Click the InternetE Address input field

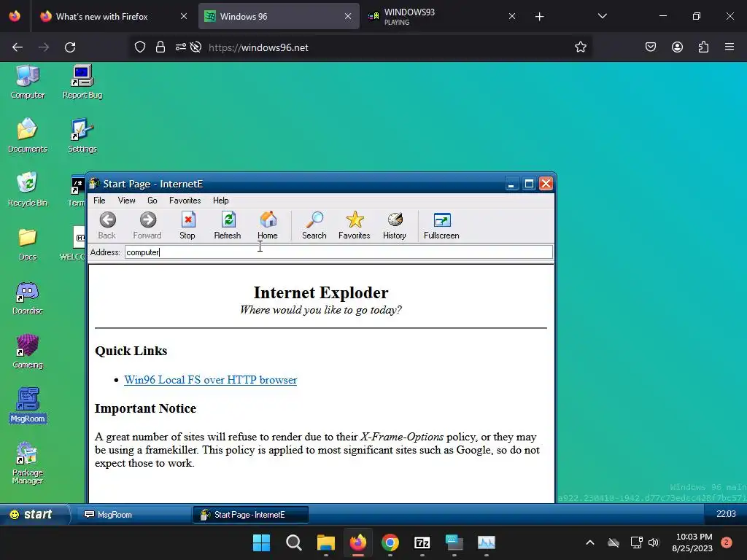tap(338, 252)
